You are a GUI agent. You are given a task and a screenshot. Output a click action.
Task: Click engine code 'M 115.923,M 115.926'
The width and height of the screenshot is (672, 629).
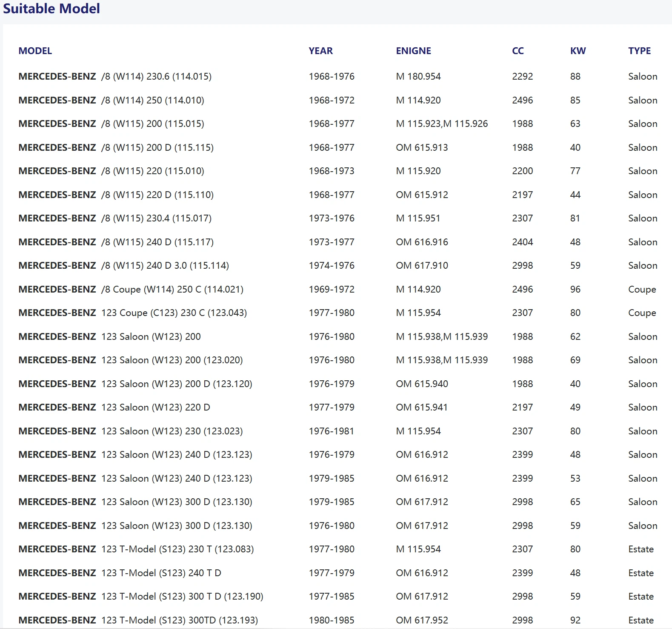click(442, 124)
